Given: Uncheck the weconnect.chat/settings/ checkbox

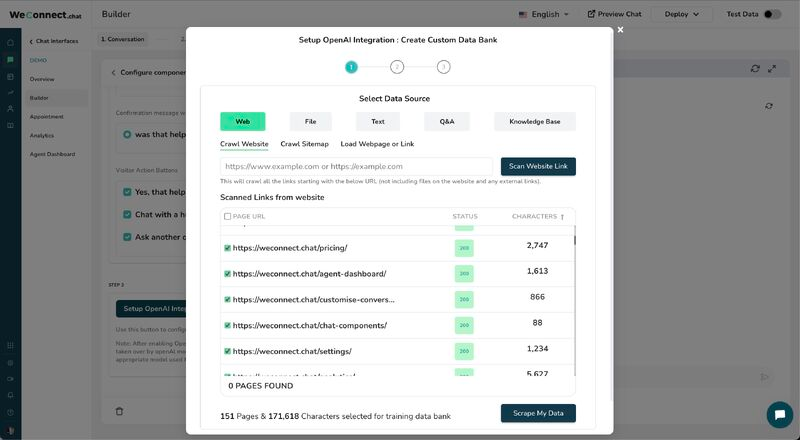Looking at the screenshot, I should pos(228,351).
